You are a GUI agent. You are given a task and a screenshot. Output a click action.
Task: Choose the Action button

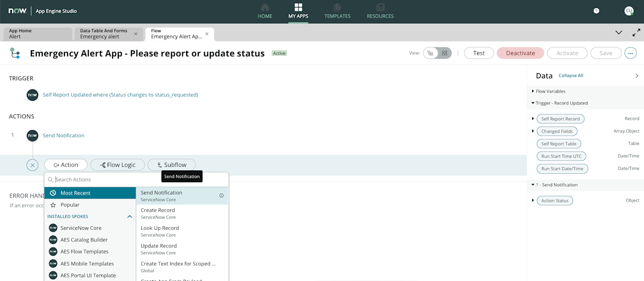[66, 165]
